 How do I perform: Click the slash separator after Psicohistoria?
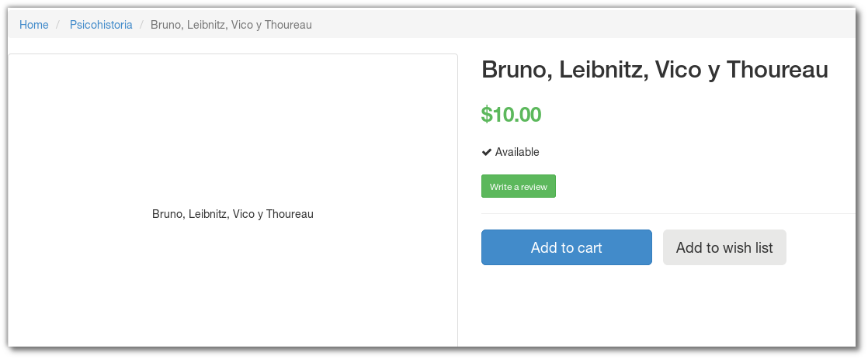point(141,25)
